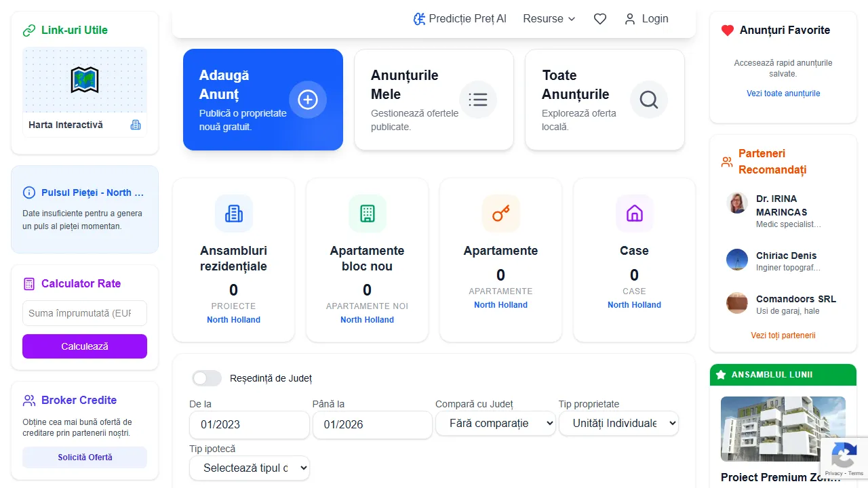Open the Resurse menu

tap(549, 19)
